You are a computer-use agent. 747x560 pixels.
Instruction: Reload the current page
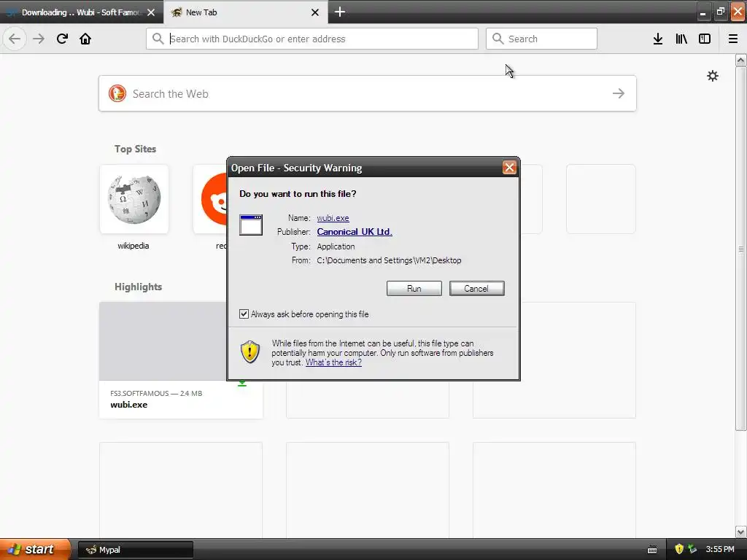(62, 39)
